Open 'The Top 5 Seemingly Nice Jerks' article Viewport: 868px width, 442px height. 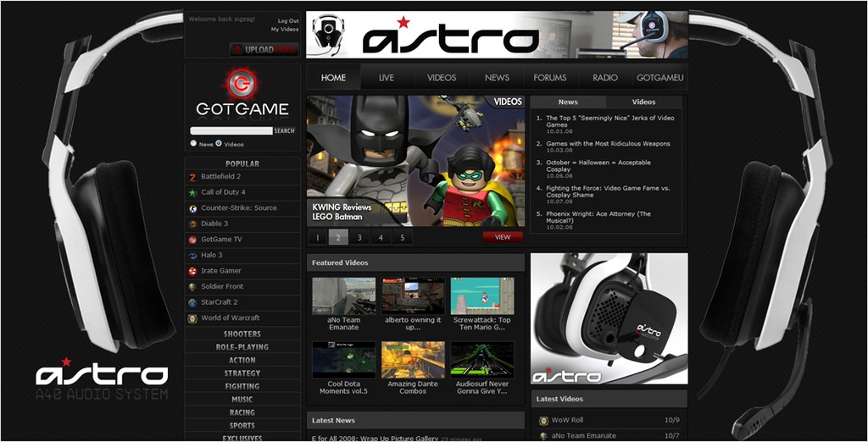(610, 122)
